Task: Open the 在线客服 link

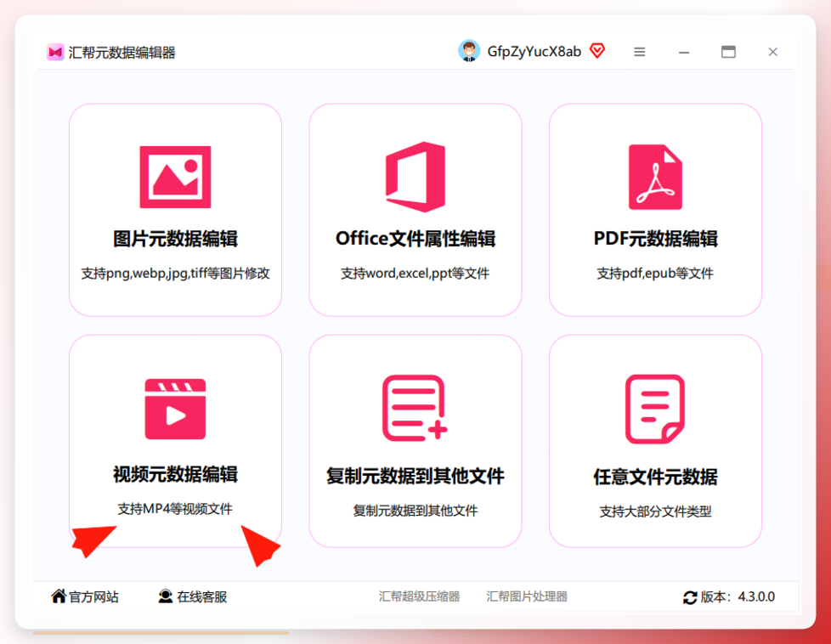Action: click(202, 596)
